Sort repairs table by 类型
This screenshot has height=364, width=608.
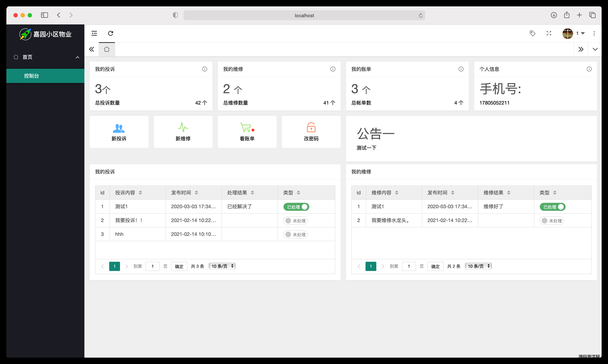pos(555,193)
